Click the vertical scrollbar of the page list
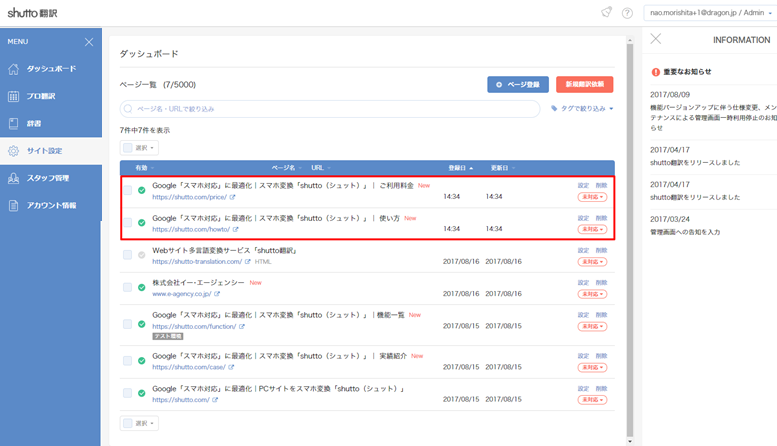 click(630, 240)
